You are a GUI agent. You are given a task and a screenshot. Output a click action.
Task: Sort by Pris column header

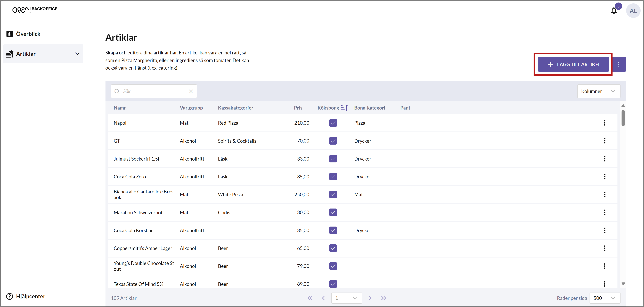click(298, 108)
